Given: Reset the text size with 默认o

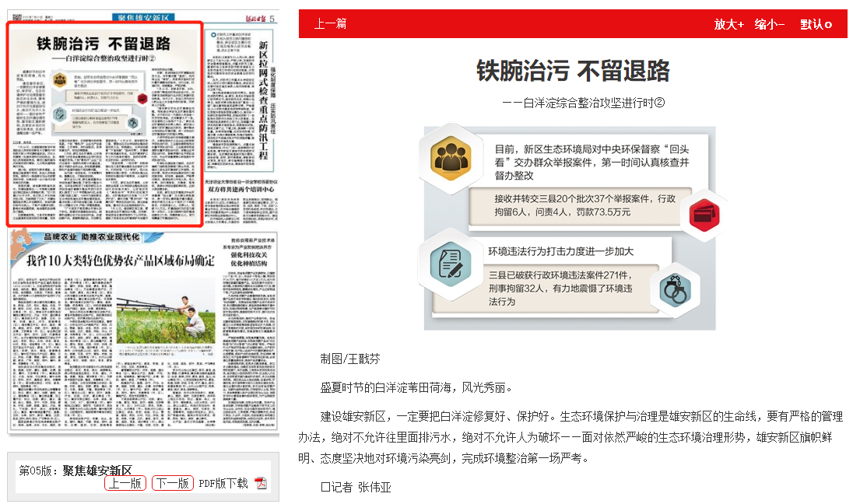Looking at the screenshot, I should tap(816, 24).
